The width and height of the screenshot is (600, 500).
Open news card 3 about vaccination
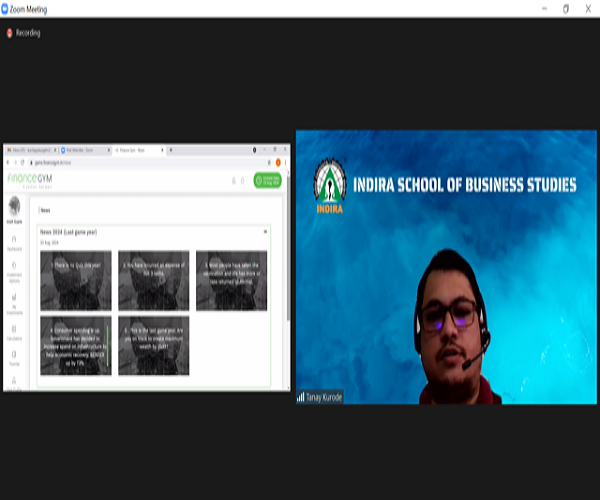pos(232,280)
